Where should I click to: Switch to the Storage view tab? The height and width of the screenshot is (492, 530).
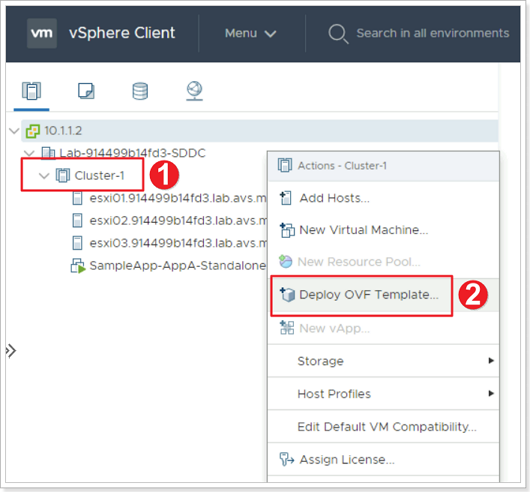pos(140,91)
